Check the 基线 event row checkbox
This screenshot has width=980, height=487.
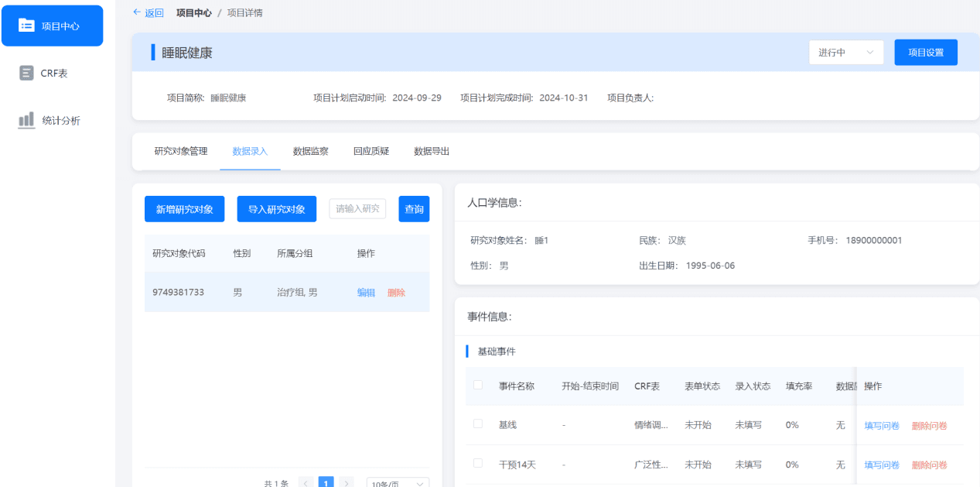click(x=478, y=424)
